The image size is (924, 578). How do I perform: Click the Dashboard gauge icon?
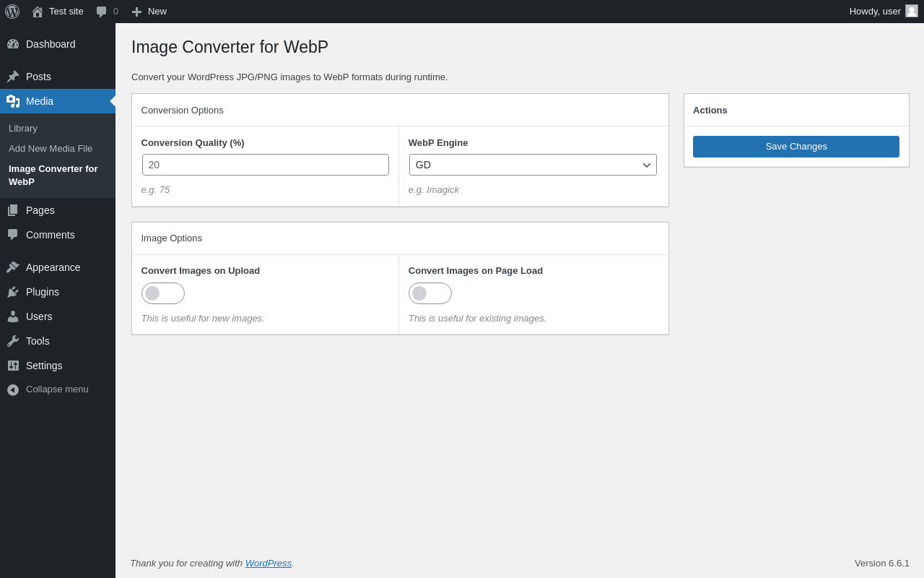13,44
